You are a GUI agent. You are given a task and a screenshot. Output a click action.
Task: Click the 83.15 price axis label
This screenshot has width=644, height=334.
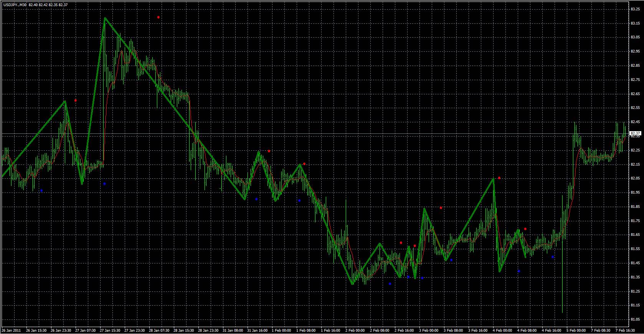coord(635,23)
